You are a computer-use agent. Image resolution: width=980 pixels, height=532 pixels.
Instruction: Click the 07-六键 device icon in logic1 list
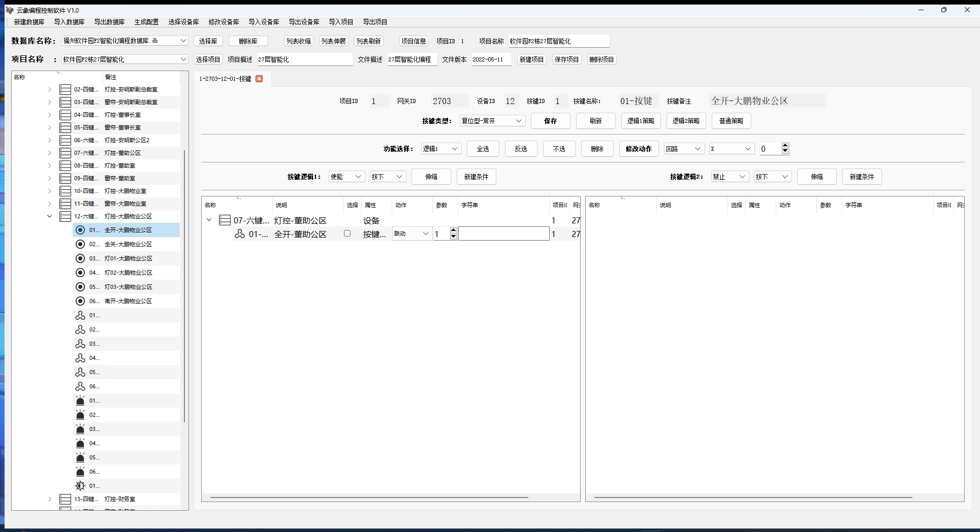click(x=225, y=220)
